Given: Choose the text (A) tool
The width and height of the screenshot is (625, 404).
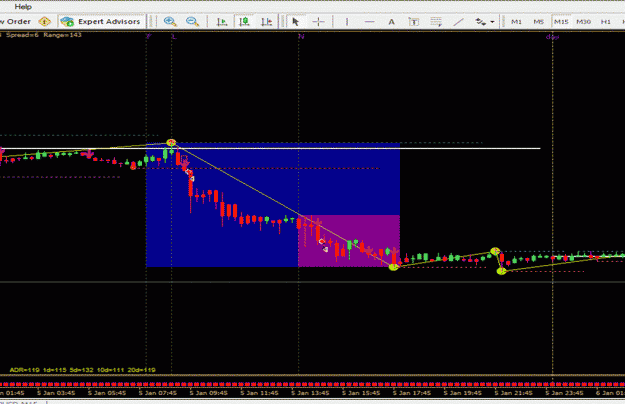Looking at the screenshot, I should (391, 22).
